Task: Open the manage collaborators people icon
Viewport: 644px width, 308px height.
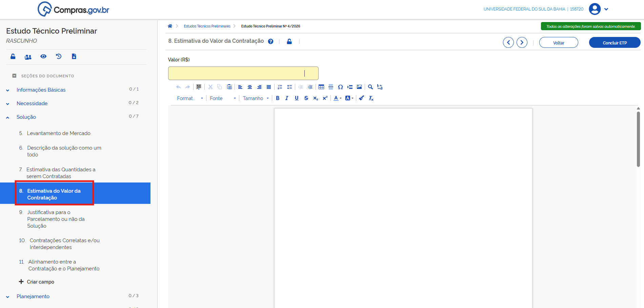Action: 28,57
